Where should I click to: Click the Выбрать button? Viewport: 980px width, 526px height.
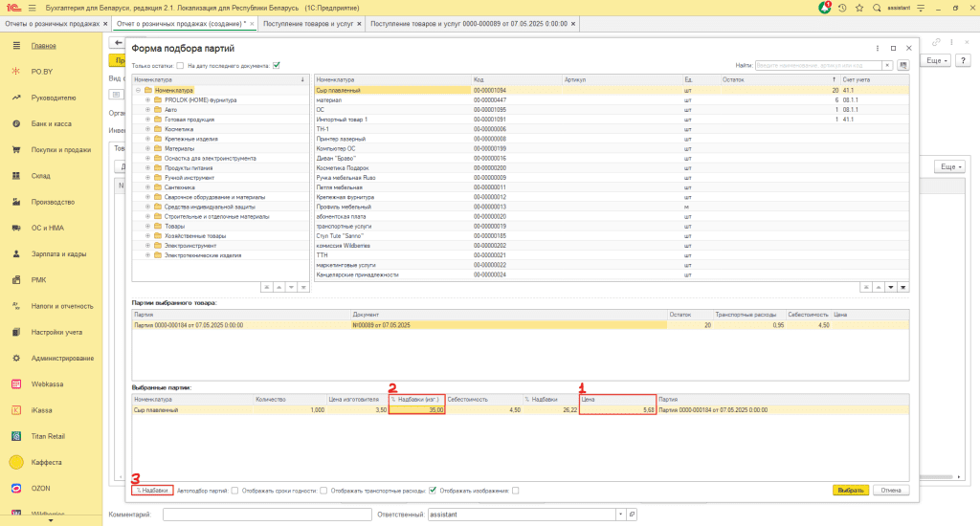pyautogui.click(x=851, y=491)
